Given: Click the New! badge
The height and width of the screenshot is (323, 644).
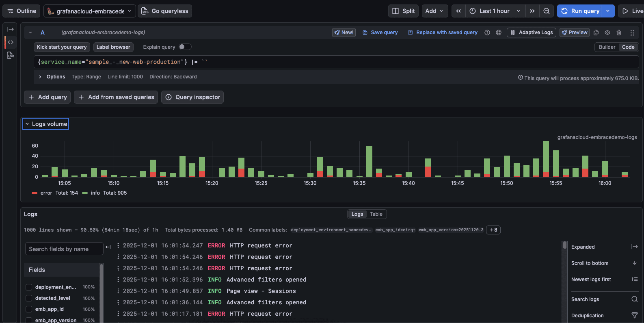Looking at the screenshot, I should click(x=344, y=33).
